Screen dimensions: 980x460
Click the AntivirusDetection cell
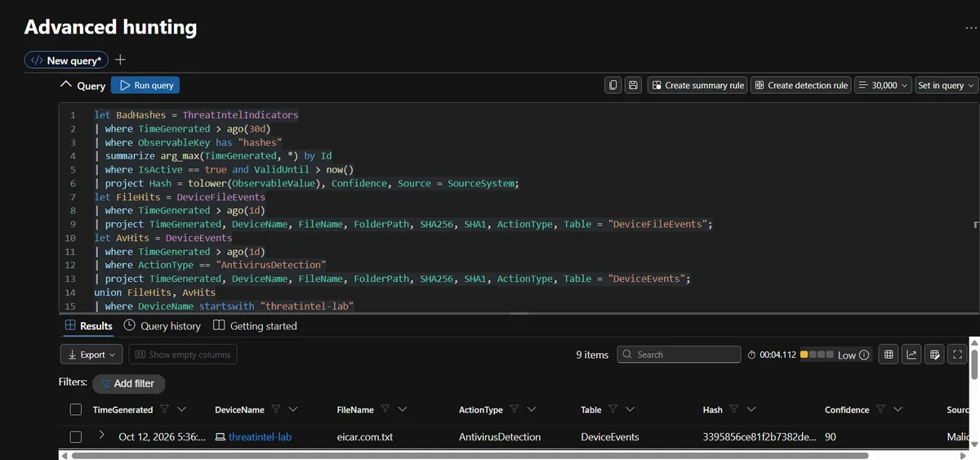click(x=500, y=437)
